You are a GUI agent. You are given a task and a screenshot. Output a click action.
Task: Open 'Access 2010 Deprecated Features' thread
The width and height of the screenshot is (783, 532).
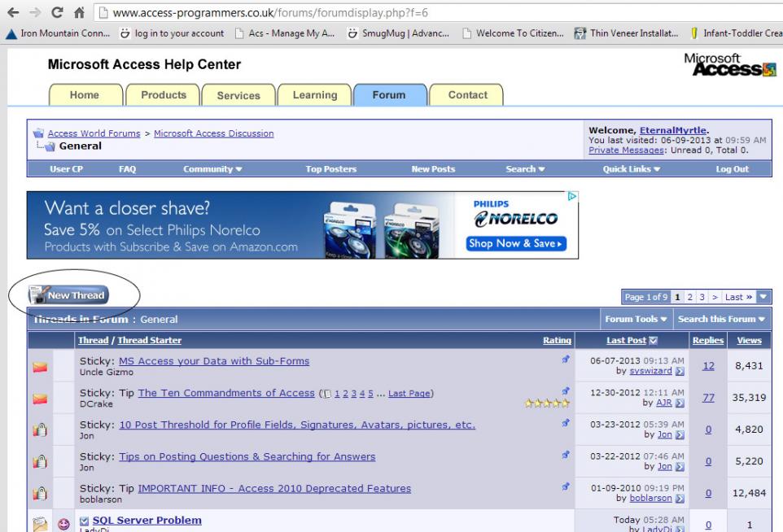274,489
